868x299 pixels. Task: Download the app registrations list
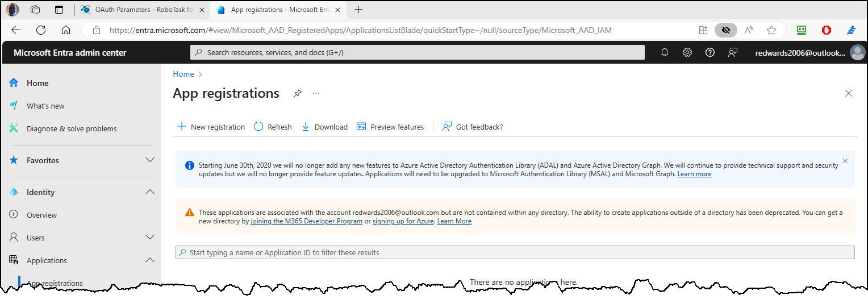(x=324, y=127)
